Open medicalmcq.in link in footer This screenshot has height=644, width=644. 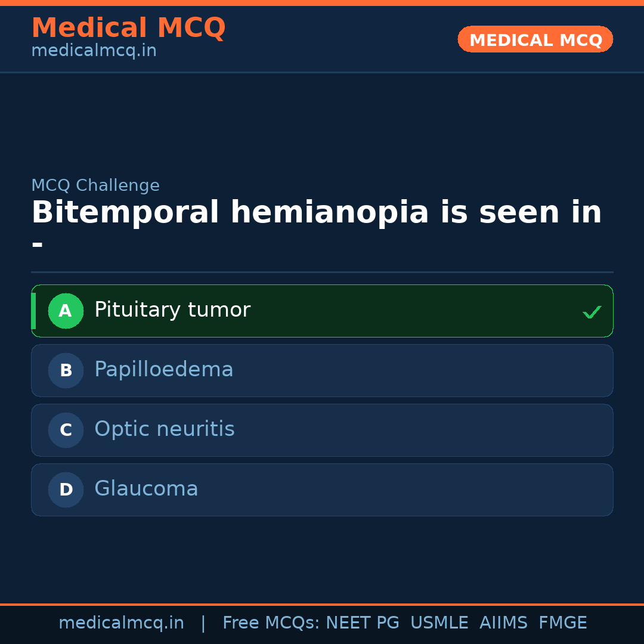(121, 623)
